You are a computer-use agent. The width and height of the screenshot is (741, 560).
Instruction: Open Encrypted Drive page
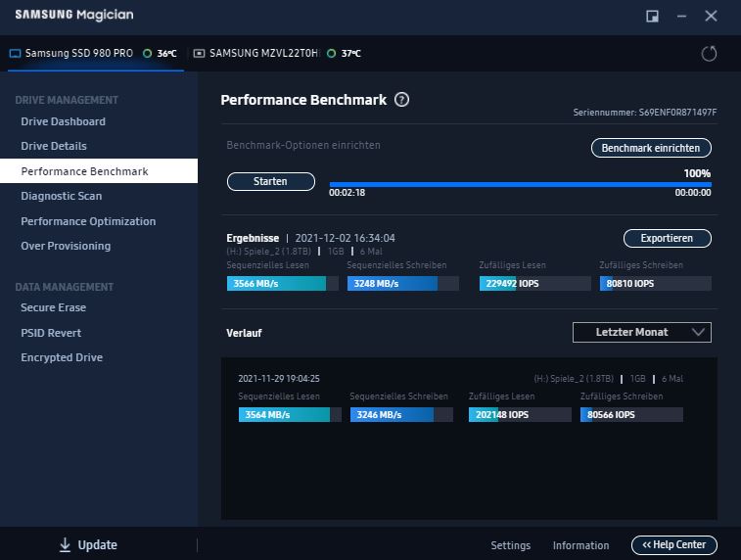[x=62, y=357]
